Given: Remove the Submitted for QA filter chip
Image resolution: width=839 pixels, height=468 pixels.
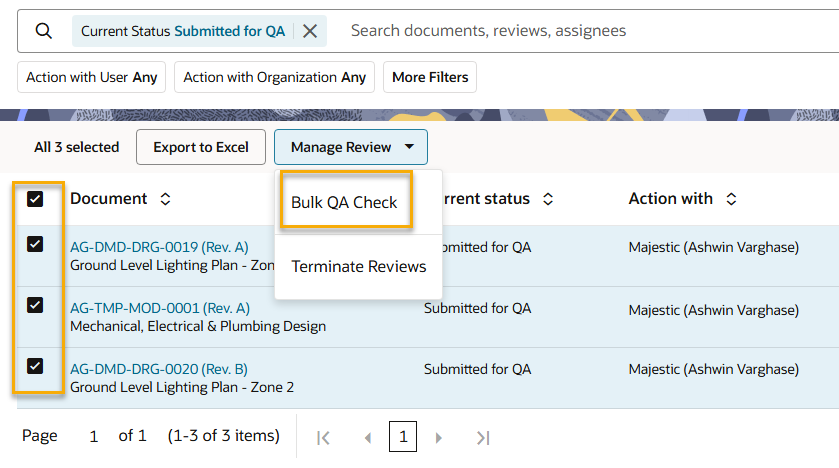Looking at the screenshot, I should click(310, 31).
